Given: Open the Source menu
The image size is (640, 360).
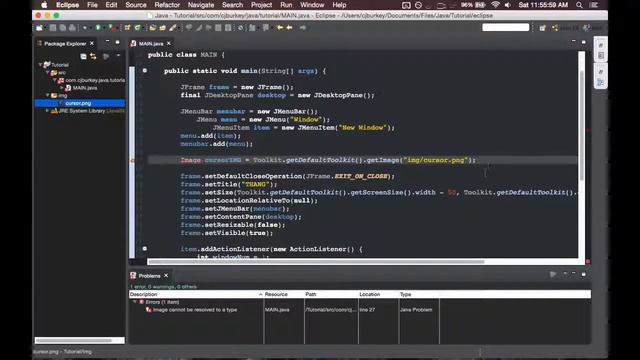Looking at the screenshot, I should 136,5.
